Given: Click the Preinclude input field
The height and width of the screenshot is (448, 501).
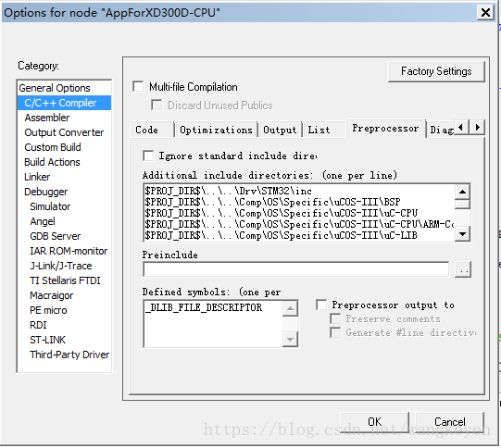Looking at the screenshot, I should pos(296,269).
